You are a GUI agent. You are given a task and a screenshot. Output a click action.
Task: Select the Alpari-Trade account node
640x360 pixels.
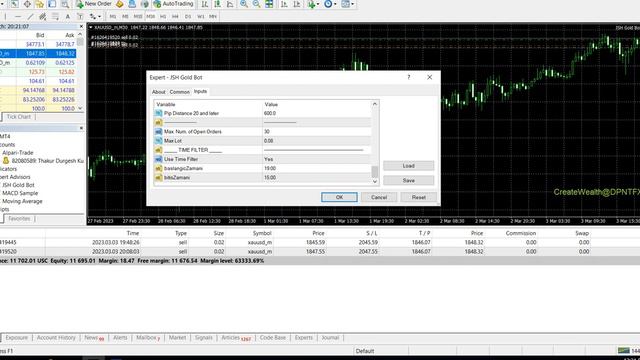click(18, 153)
